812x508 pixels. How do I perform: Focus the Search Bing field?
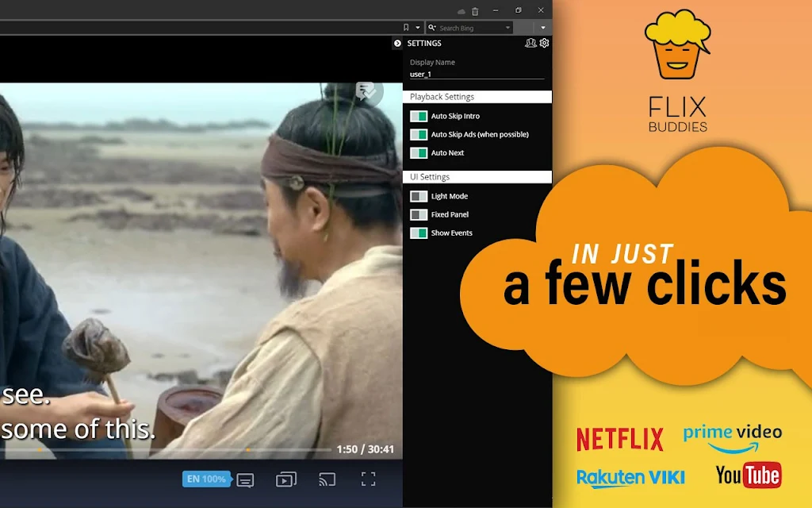(470, 28)
